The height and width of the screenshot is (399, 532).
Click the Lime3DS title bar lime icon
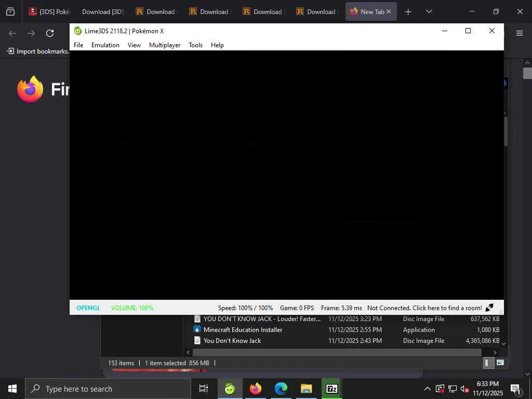78,31
